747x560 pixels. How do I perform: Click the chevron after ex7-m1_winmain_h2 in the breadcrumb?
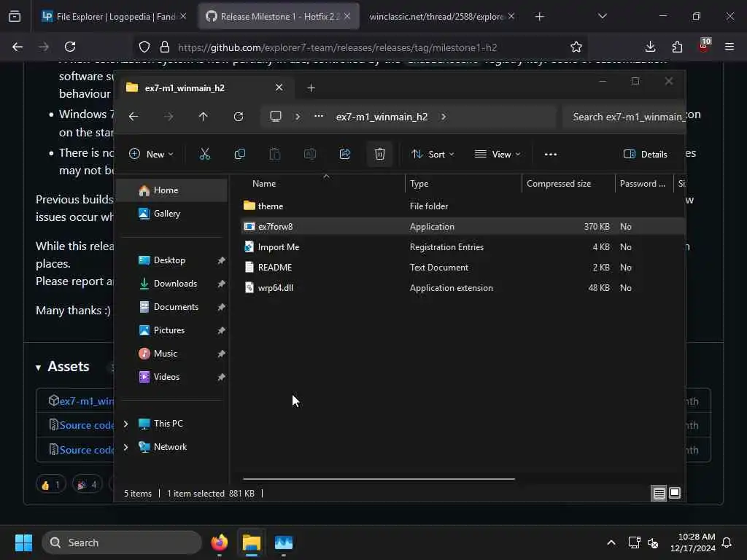(x=444, y=117)
